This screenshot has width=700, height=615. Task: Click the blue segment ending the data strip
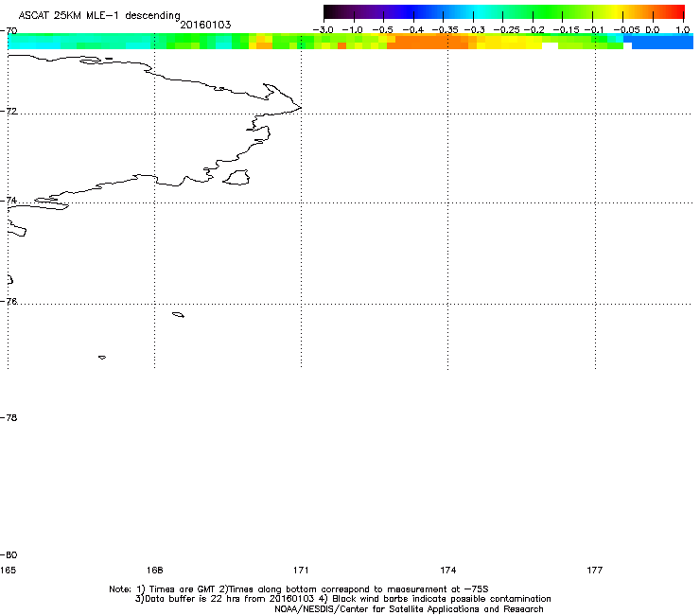coord(662,43)
